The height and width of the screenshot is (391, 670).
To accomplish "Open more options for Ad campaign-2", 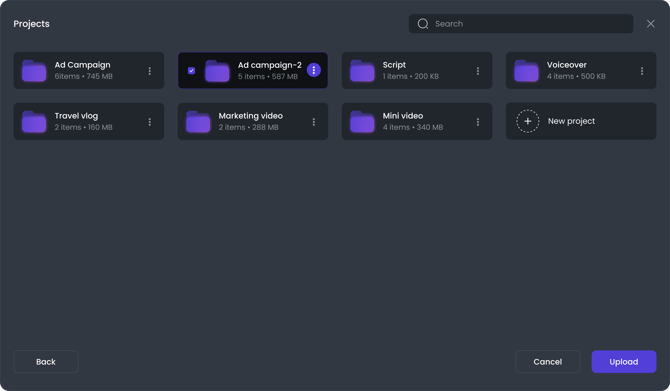I will [314, 70].
